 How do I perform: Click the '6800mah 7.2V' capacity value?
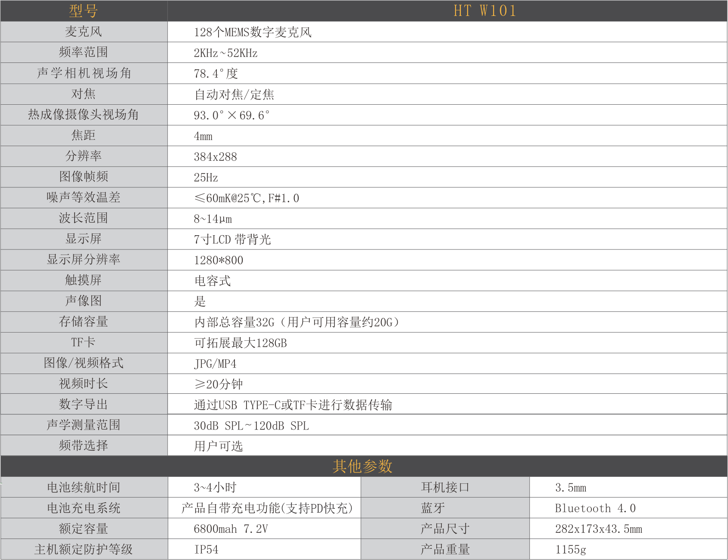(231, 529)
